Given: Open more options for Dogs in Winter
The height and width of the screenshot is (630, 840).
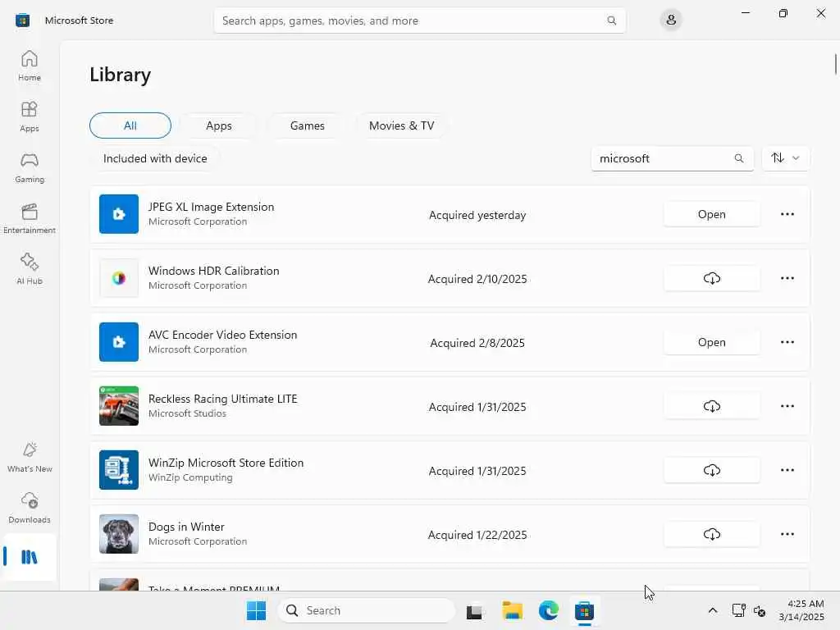Looking at the screenshot, I should [787, 534].
